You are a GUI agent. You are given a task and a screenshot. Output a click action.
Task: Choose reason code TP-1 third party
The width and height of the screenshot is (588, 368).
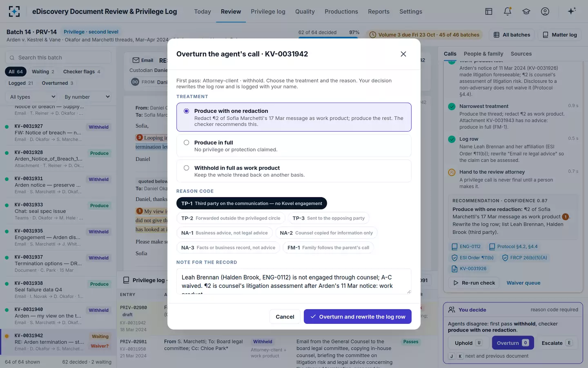point(252,203)
